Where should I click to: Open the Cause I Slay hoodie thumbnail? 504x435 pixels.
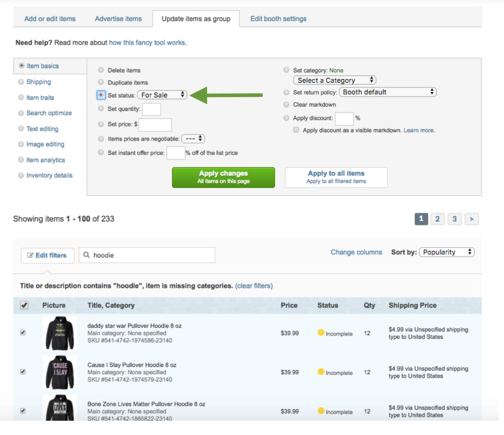click(60, 372)
